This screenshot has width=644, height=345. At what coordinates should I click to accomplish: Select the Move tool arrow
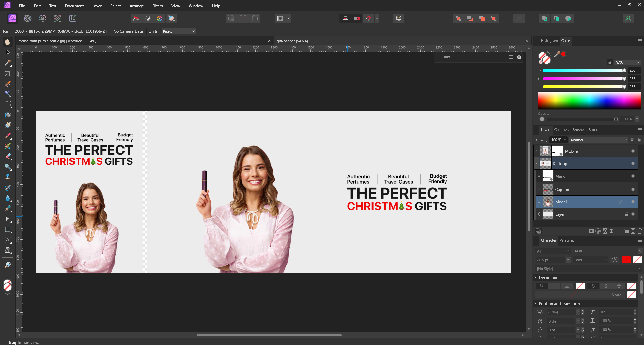8,52
